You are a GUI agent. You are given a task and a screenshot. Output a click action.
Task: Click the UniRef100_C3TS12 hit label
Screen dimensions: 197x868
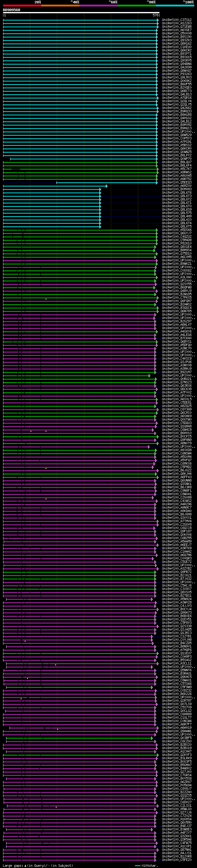(x=177, y=20)
